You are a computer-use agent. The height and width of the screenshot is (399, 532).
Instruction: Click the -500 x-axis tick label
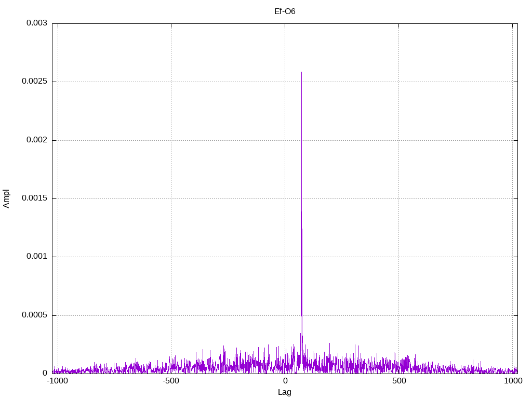point(170,381)
